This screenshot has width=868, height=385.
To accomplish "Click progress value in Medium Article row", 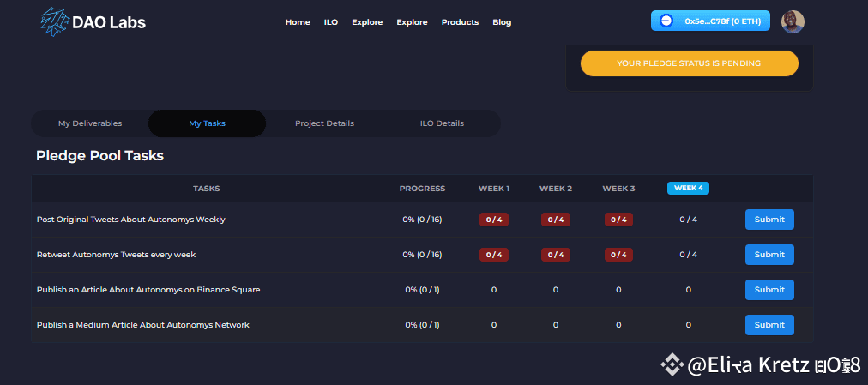I will click(x=422, y=325).
